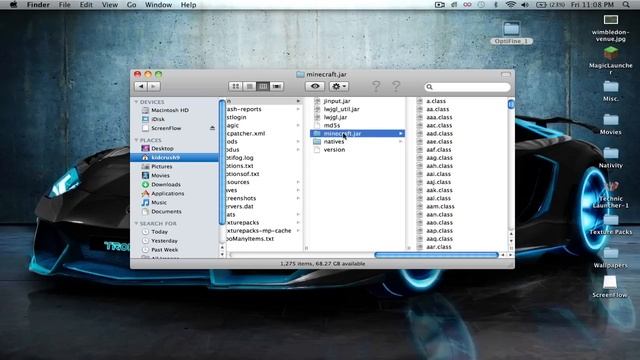Open the Finder menu

[38, 4]
